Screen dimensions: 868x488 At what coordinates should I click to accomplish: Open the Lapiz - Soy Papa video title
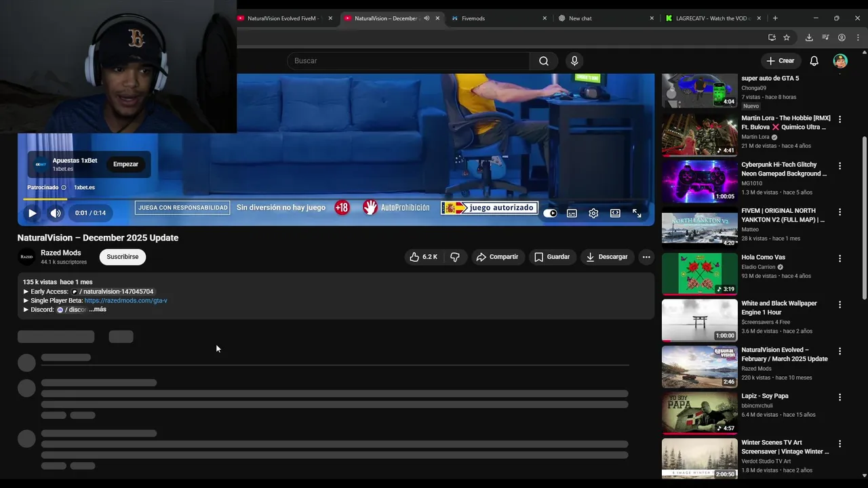tap(765, 396)
